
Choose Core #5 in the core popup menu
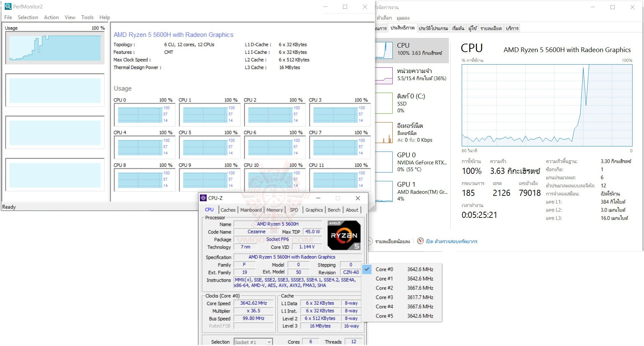[402, 316]
